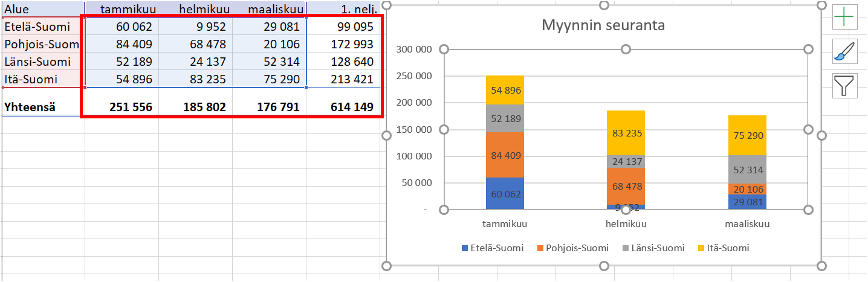The height and width of the screenshot is (282, 868).
Task: Click the blue 60 062 bar segment
Action: pos(505,193)
